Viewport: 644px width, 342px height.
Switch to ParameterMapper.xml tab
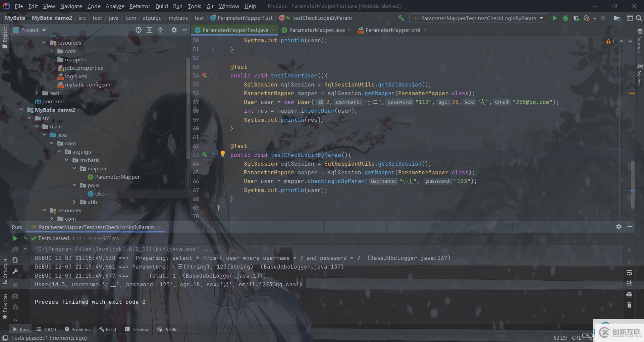392,30
